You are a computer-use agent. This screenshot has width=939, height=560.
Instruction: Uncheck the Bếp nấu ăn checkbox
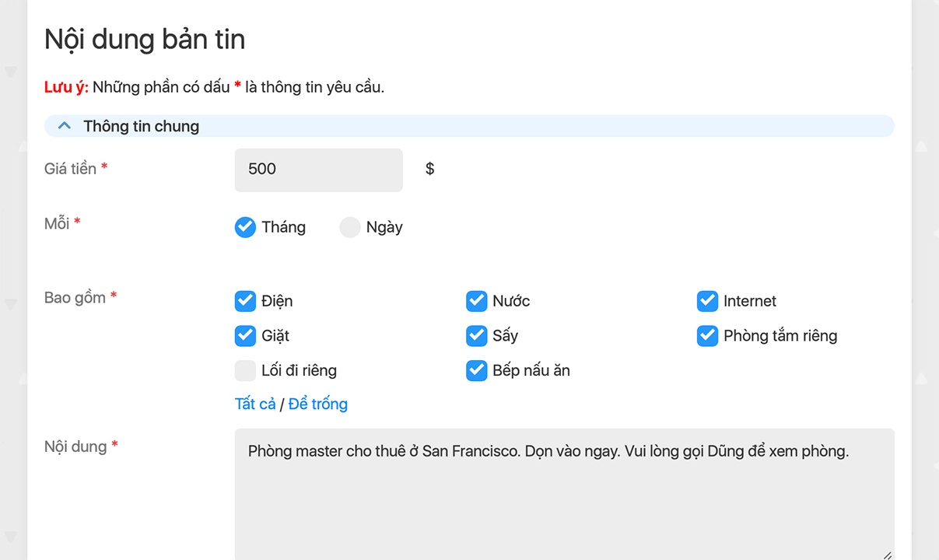pos(476,370)
